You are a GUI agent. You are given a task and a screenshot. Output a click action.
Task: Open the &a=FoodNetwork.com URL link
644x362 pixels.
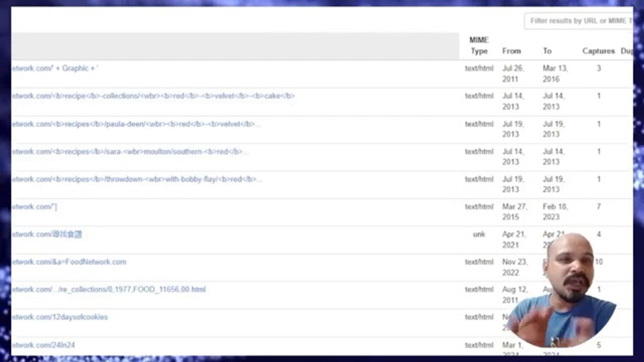point(70,262)
